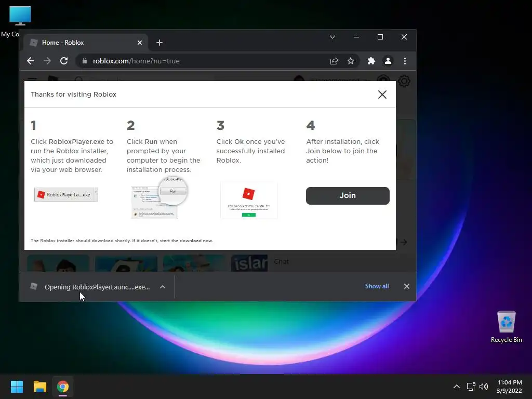The image size is (532, 399).
Task: Open the Chrome profile avatar
Action: (388, 61)
